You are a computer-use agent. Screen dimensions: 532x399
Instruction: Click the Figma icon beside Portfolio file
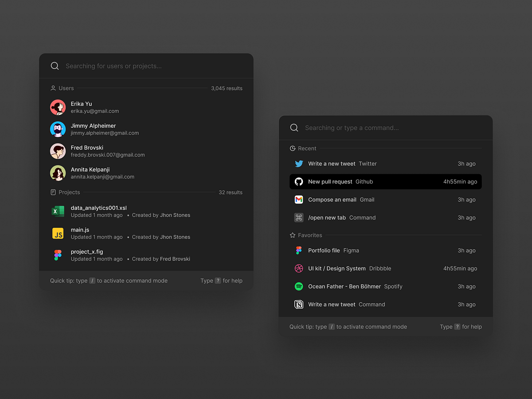[x=299, y=250]
